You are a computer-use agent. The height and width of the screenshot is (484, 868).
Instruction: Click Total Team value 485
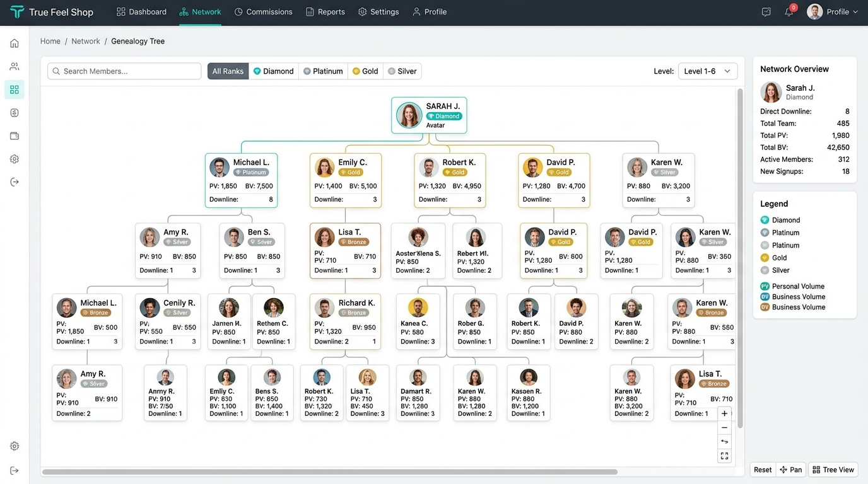click(843, 124)
